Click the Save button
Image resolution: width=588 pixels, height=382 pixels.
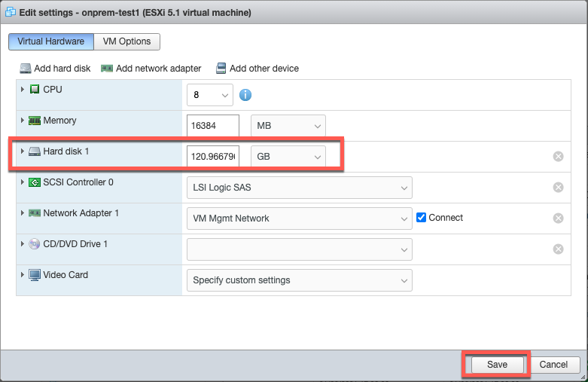pyautogui.click(x=497, y=365)
